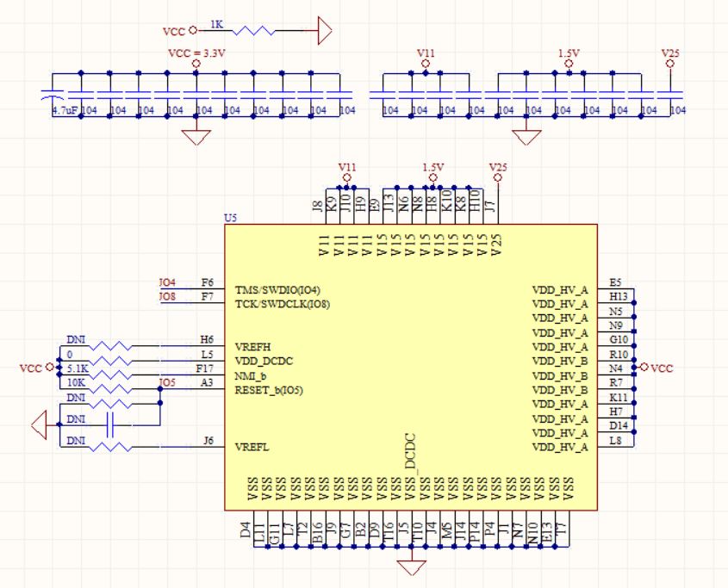Select the IO4 net label
Screen dimensions: 728x588
167,282
